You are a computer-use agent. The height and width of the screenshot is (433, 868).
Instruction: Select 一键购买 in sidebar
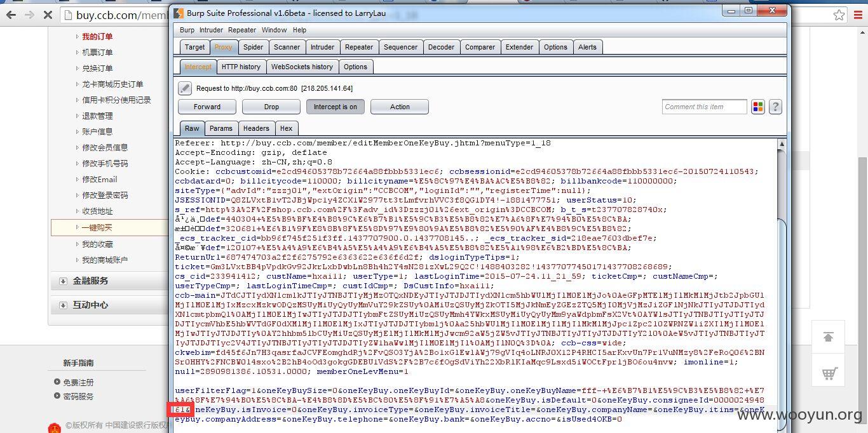(x=97, y=227)
